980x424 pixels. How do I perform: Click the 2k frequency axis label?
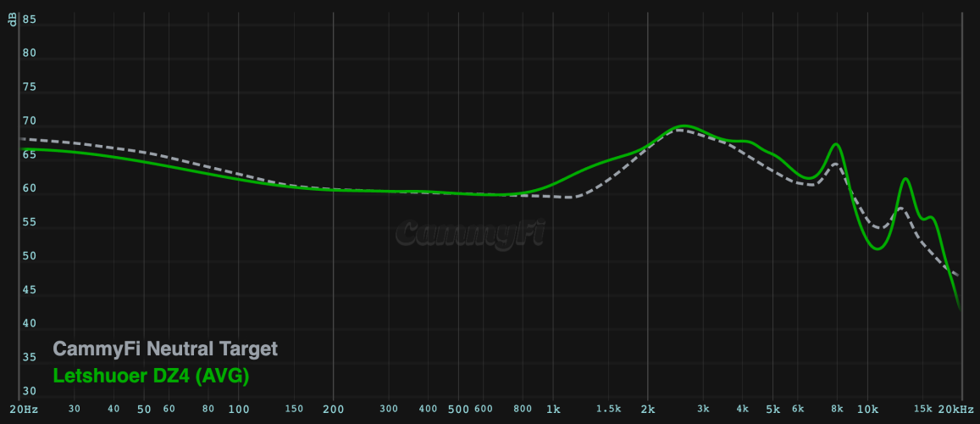(x=647, y=409)
